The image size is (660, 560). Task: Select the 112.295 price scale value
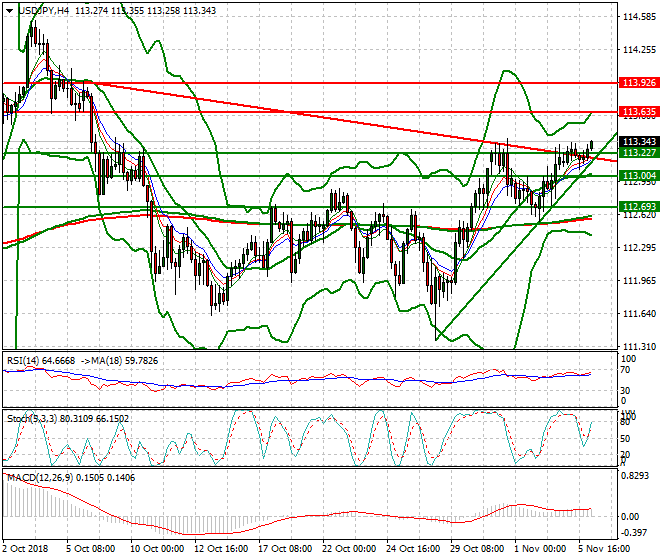(639, 248)
